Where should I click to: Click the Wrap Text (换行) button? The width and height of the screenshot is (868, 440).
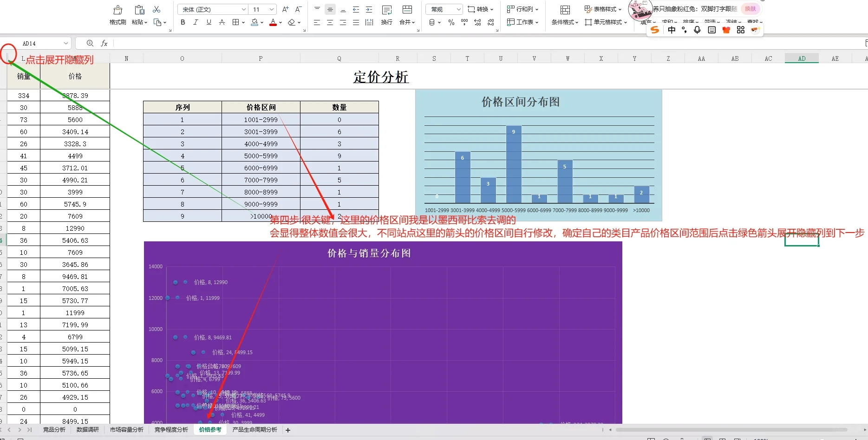[x=387, y=15]
